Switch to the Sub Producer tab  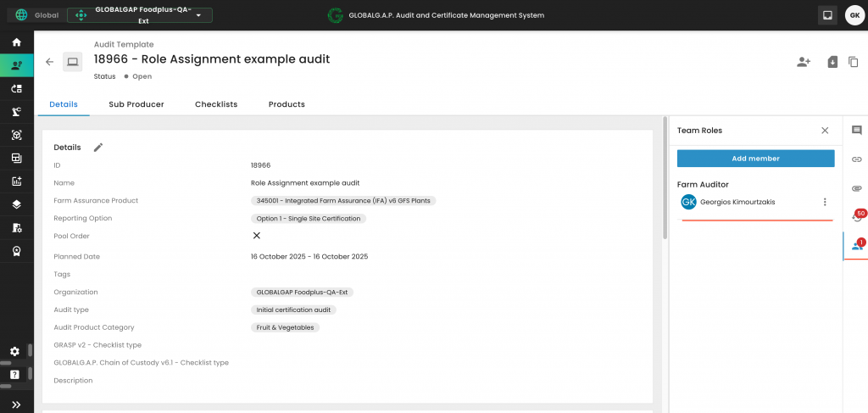point(136,104)
